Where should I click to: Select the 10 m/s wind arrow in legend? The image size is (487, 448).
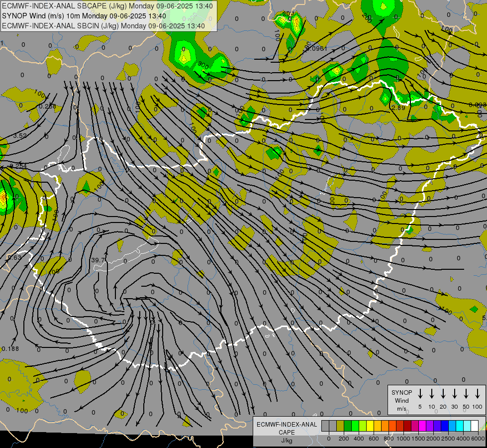tap(432, 394)
